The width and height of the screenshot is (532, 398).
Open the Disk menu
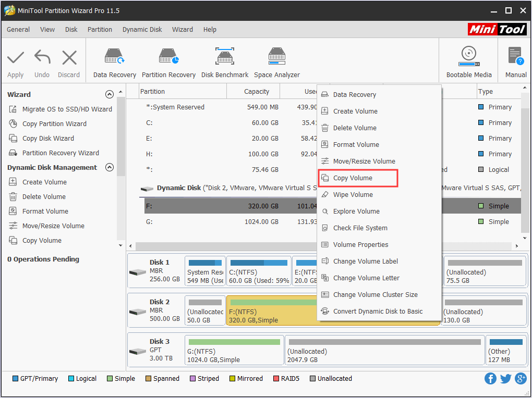tap(71, 30)
